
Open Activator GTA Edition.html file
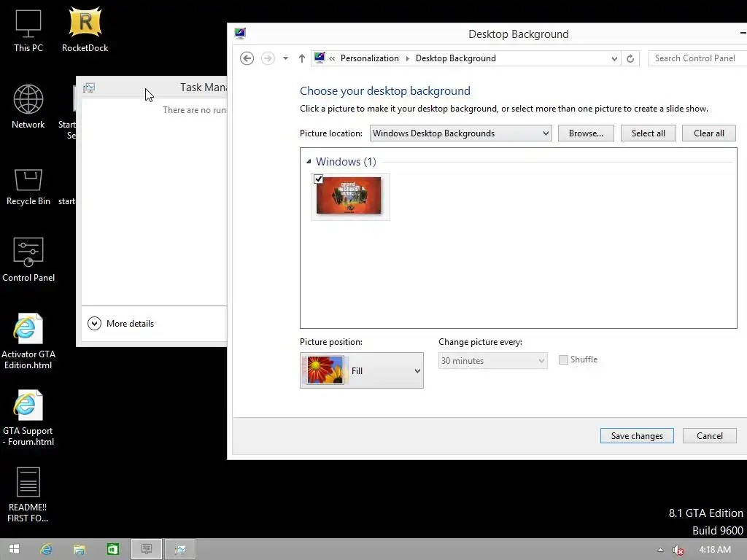coord(28,341)
